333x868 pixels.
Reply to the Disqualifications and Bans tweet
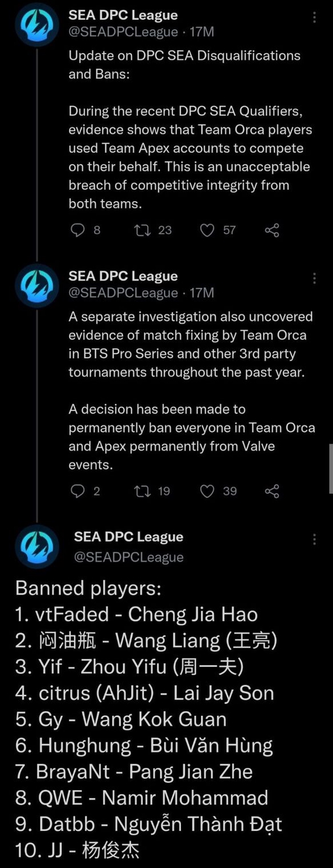77,230
